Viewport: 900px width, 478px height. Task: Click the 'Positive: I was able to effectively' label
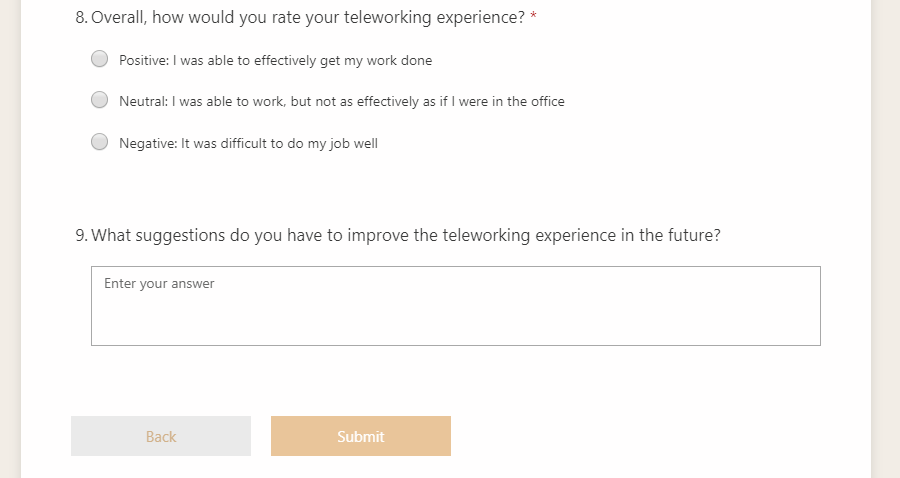point(275,60)
